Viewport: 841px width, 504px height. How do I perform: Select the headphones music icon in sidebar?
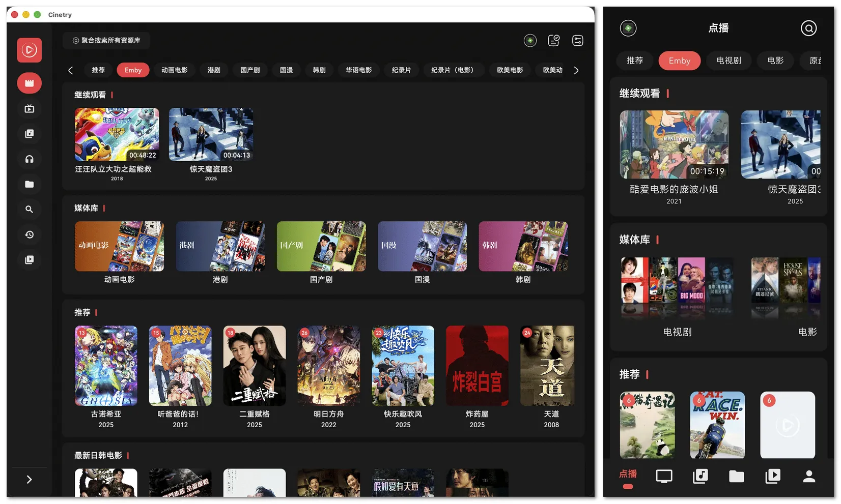pos(29,159)
